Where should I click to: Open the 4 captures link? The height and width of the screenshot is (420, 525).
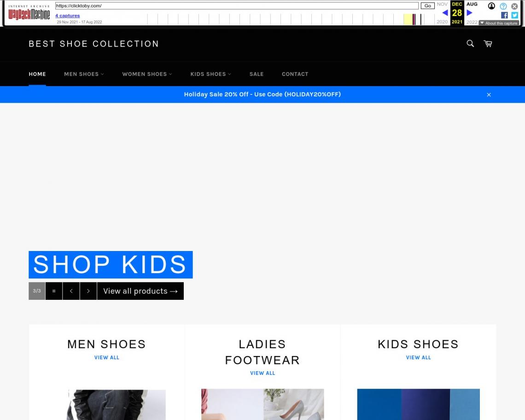(x=68, y=16)
